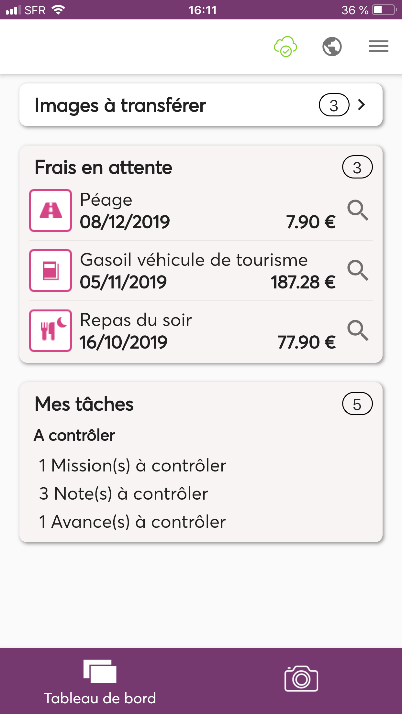The height and width of the screenshot is (714, 402).
Task: Inspect Gasoil expense with magnifier icon
Action: point(358,270)
